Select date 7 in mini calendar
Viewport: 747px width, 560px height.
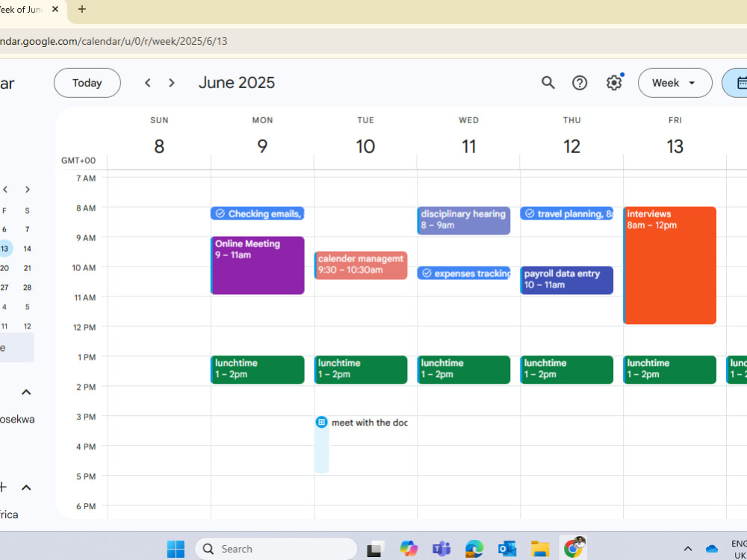coord(27,229)
